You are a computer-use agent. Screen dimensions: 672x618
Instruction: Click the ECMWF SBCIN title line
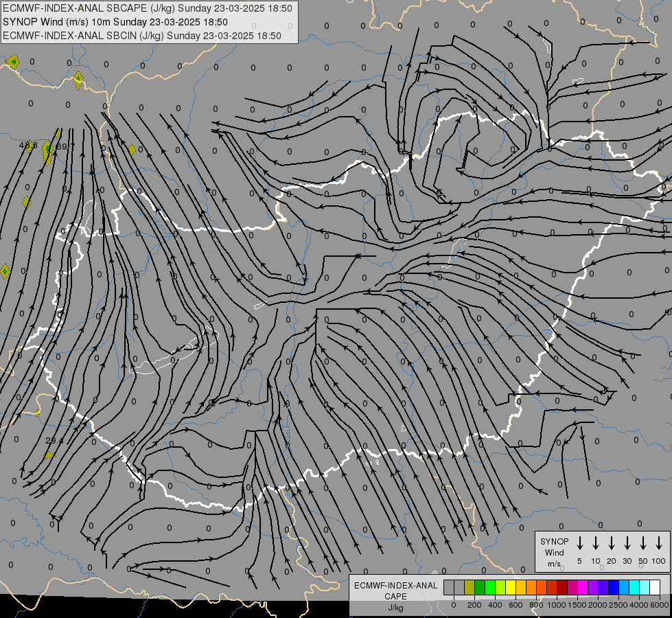(x=142, y=36)
